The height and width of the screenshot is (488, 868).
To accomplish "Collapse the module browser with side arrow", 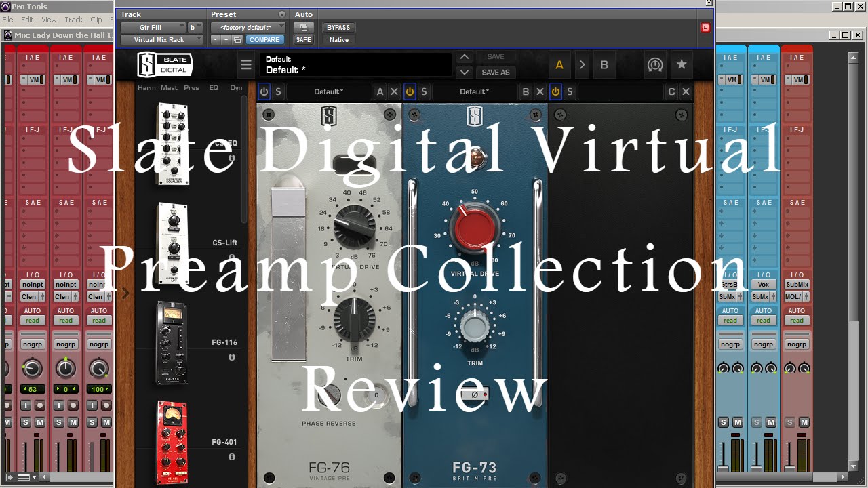I will tap(125, 293).
